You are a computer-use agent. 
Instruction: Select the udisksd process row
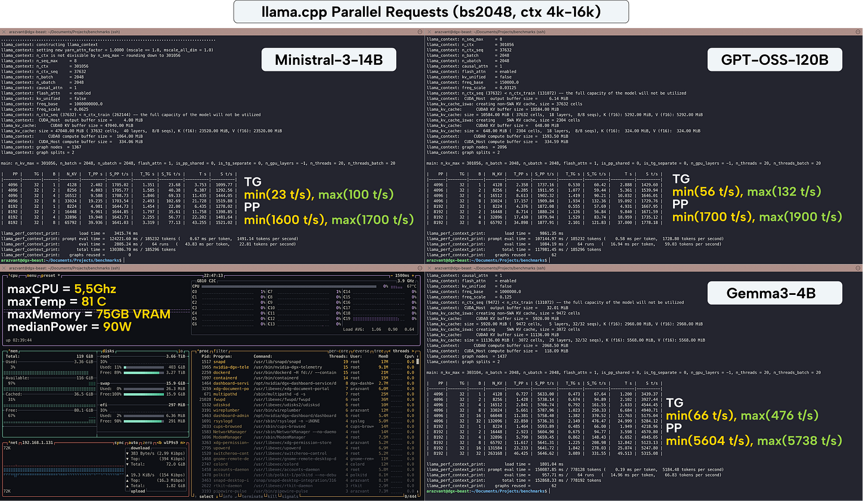307,404
